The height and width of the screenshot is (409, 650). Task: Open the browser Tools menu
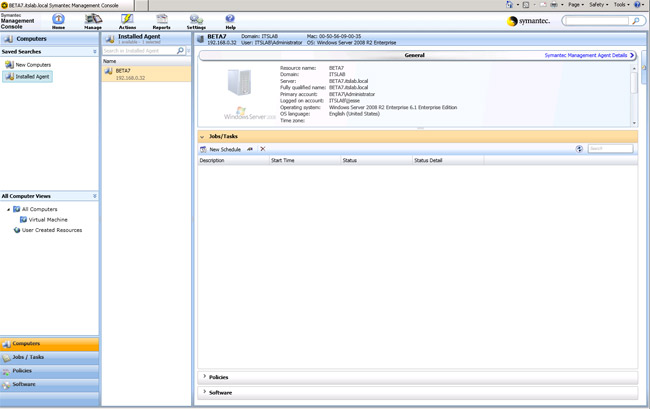coord(621,5)
